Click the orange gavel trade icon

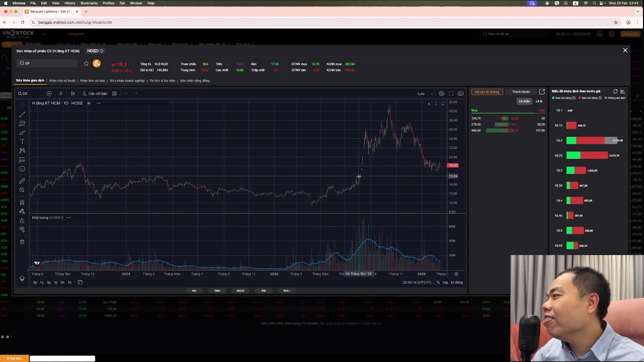pyautogui.click(x=96, y=63)
